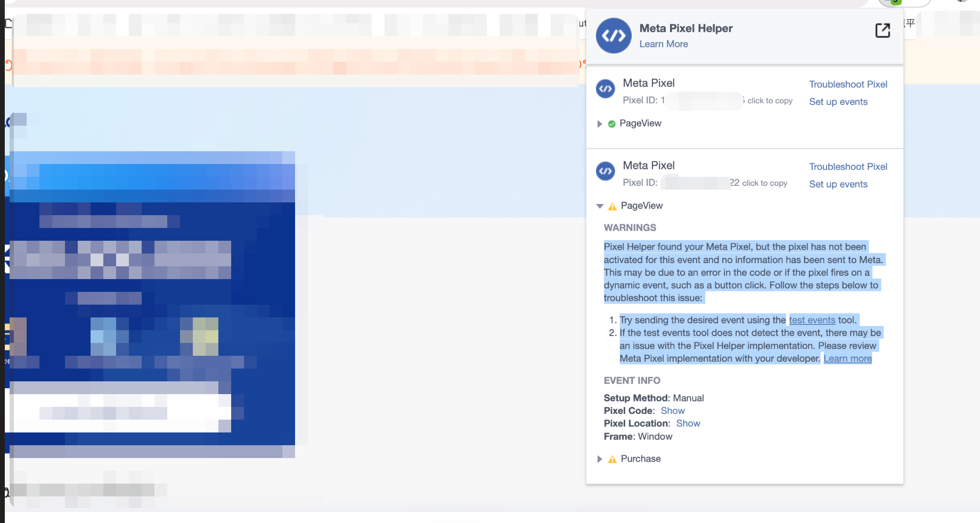Open Learn more link in warning text
Image resolution: width=980 pixels, height=523 pixels.
point(847,358)
